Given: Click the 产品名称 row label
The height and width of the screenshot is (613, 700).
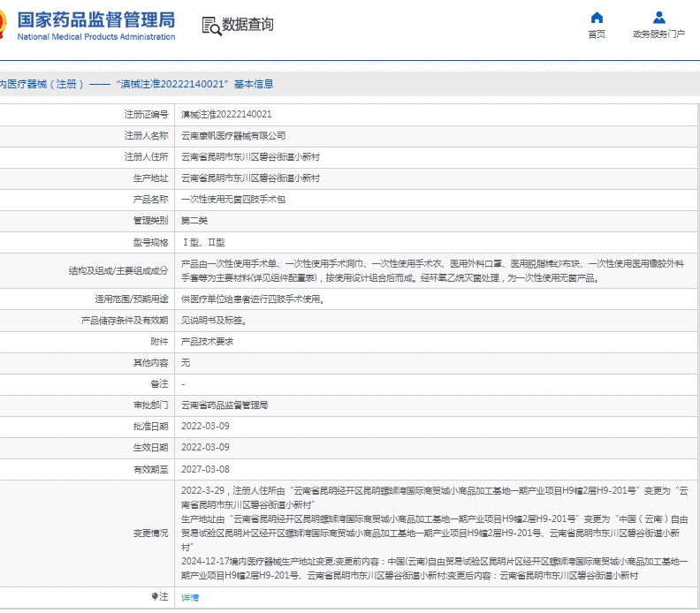Looking at the screenshot, I should coord(150,200).
